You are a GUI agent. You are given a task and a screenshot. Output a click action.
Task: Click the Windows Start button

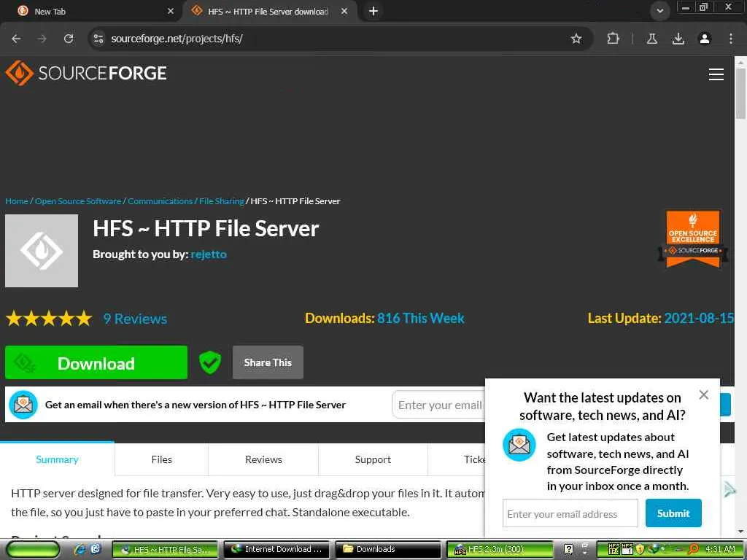(34, 550)
